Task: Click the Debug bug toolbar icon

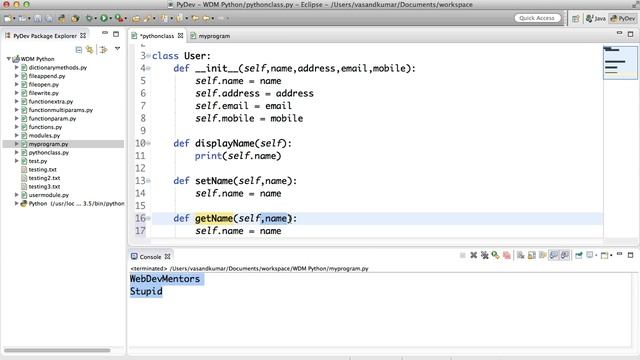Action: click(89, 18)
